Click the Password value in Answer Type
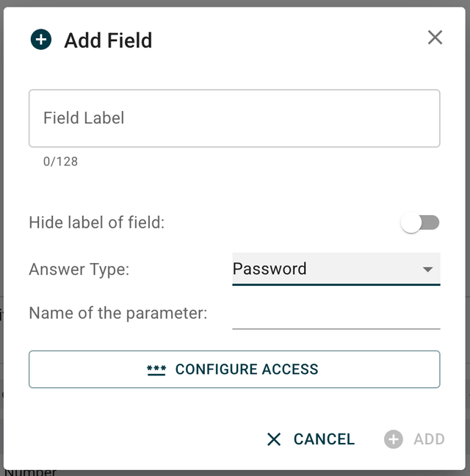The height and width of the screenshot is (476, 470). click(x=270, y=269)
